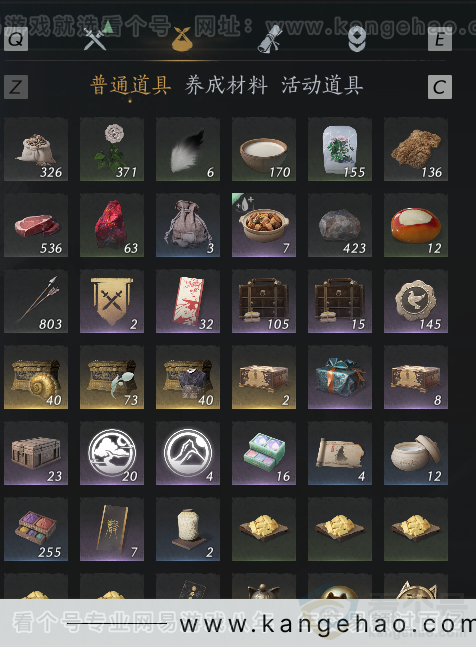Click the Q previous category key
476x648 pixels.
(16, 39)
